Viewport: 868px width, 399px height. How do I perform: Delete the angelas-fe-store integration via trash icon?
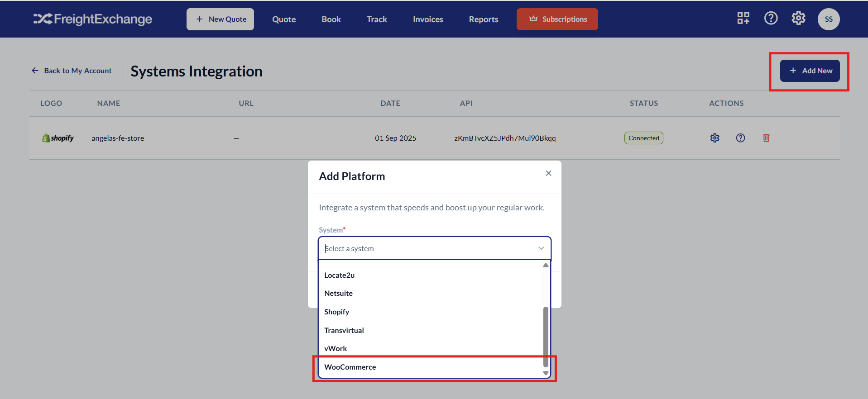click(766, 138)
